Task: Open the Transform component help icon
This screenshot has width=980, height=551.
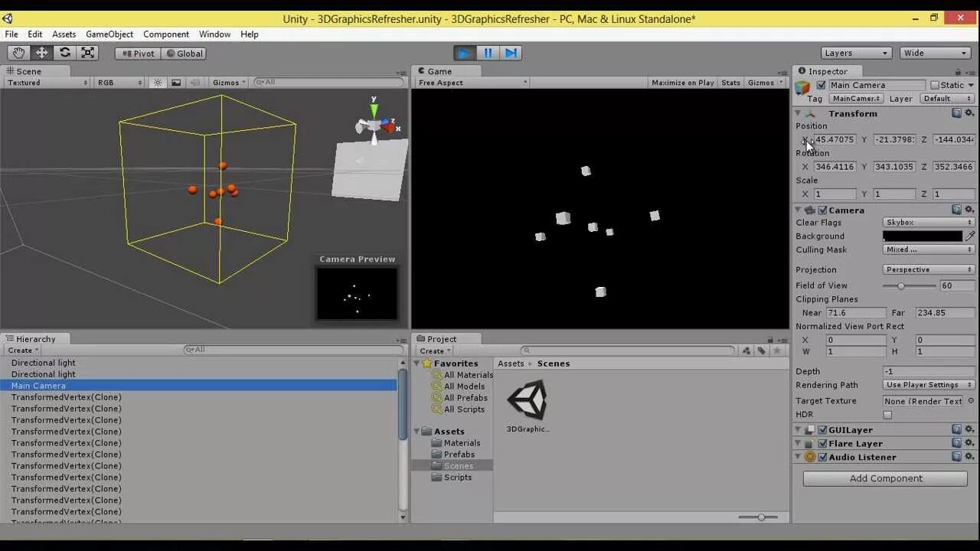Action: [x=956, y=113]
